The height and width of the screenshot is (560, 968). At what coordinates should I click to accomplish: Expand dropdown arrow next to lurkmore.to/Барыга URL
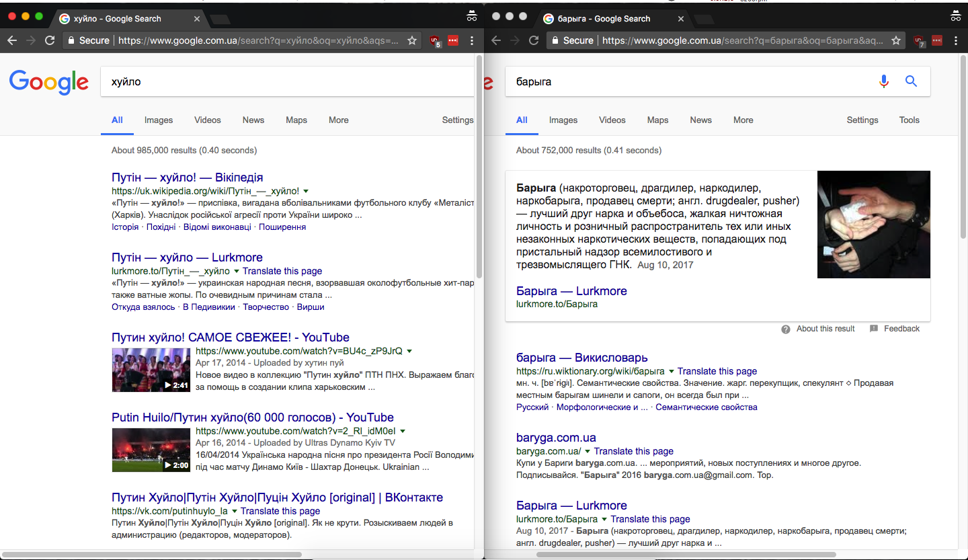(x=604, y=520)
